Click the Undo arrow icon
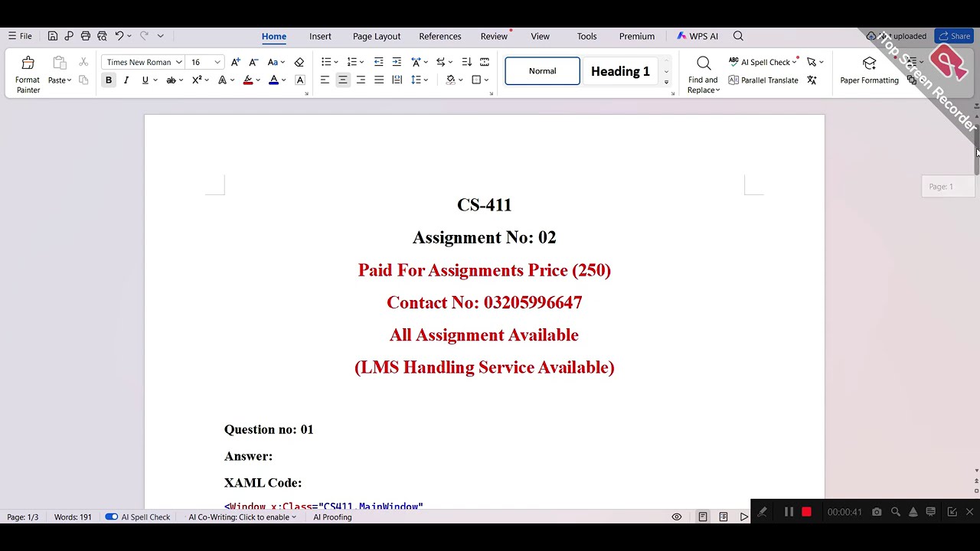The height and width of the screenshot is (551, 980). click(119, 36)
